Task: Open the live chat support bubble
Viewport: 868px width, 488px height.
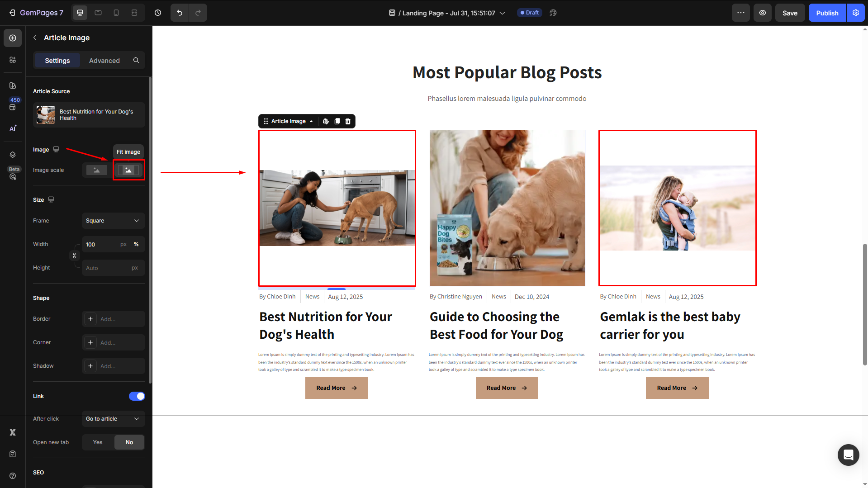Action: tap(848, 455)
